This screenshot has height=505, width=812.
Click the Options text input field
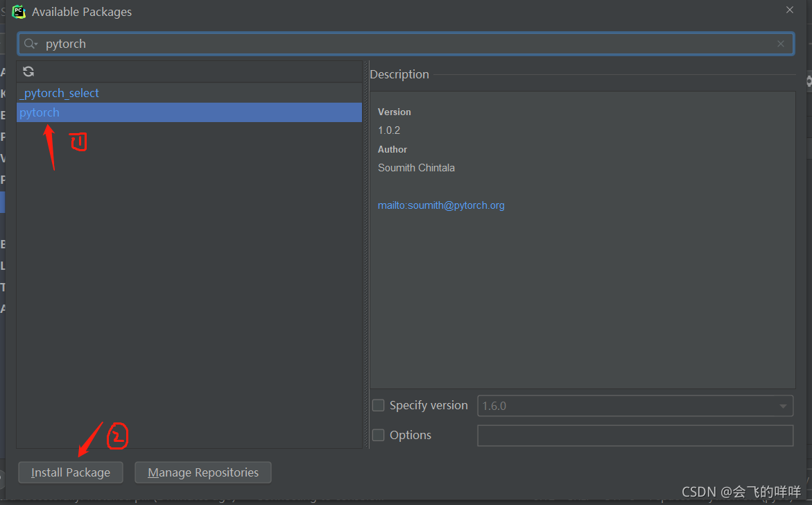[635, 436]
